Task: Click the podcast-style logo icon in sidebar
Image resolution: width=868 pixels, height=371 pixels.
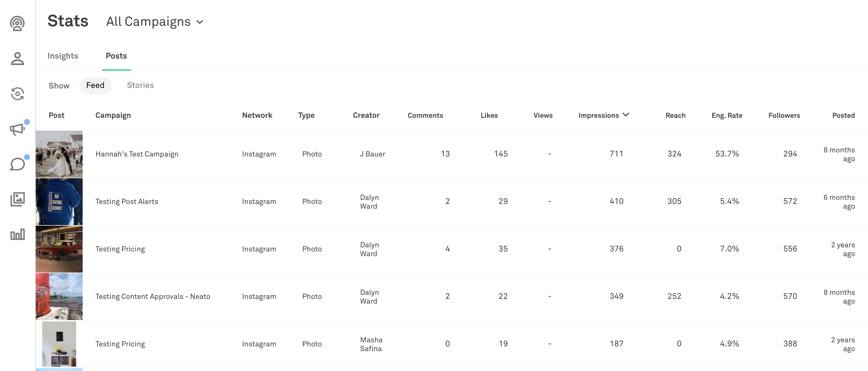Action: 17,23
